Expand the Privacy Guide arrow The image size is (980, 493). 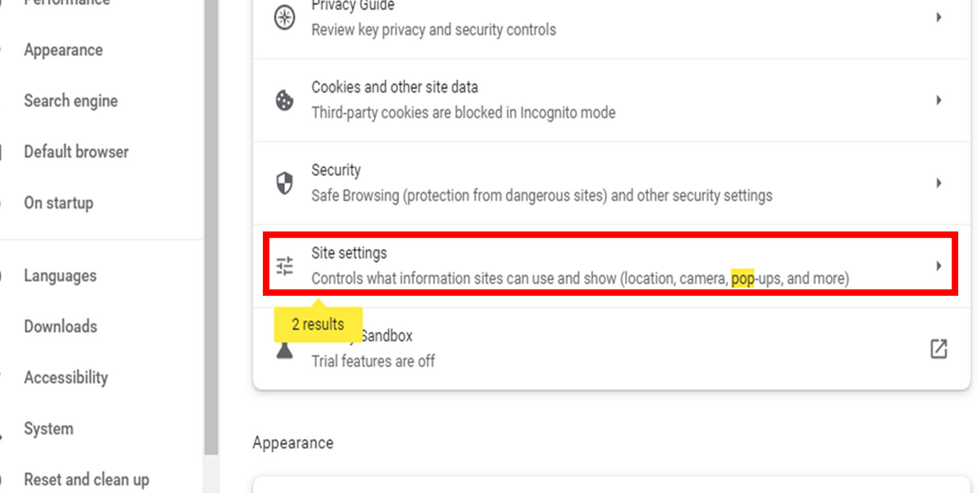tap(938, 18)
